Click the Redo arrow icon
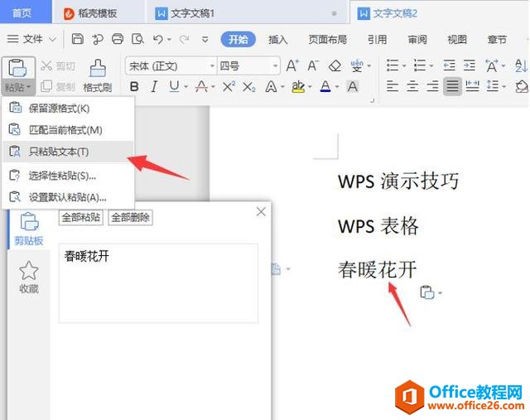Image resolution: width=530 pixels, height=420 pixels. (184, 40)
